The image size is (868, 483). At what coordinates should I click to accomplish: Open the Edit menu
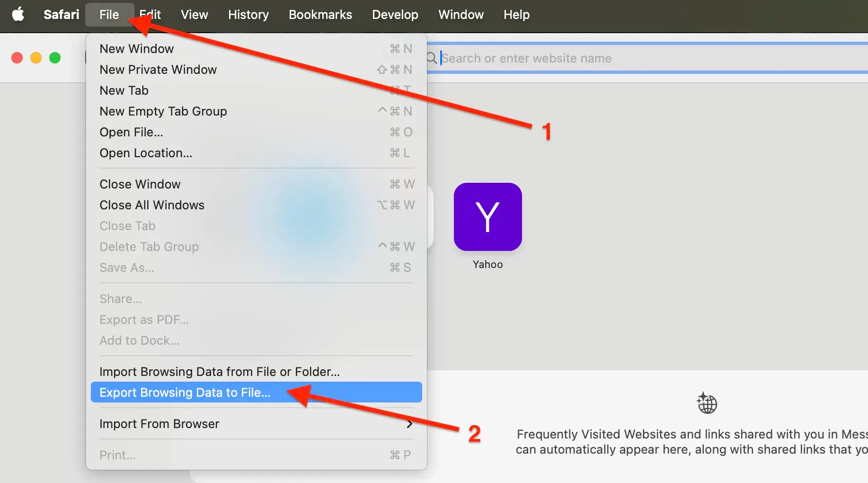coord(150,14)
